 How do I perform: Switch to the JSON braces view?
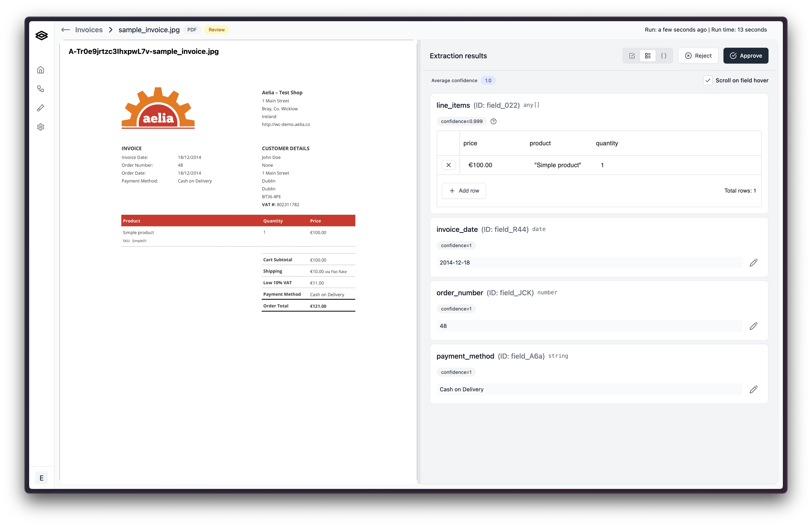pos(664,56)
